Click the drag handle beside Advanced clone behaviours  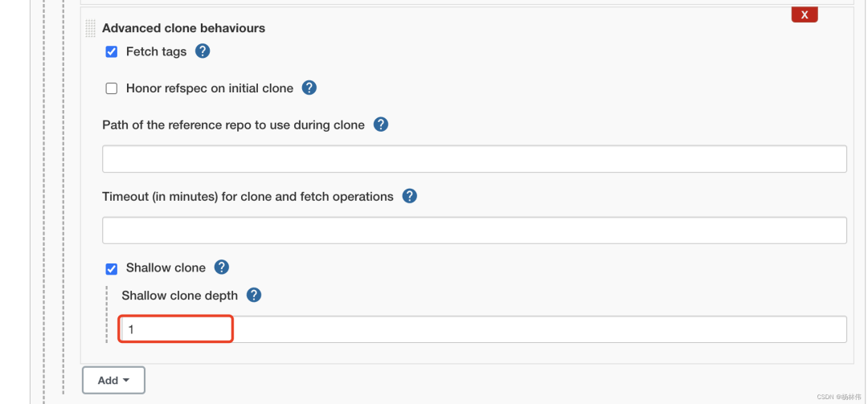pos(91,28)
